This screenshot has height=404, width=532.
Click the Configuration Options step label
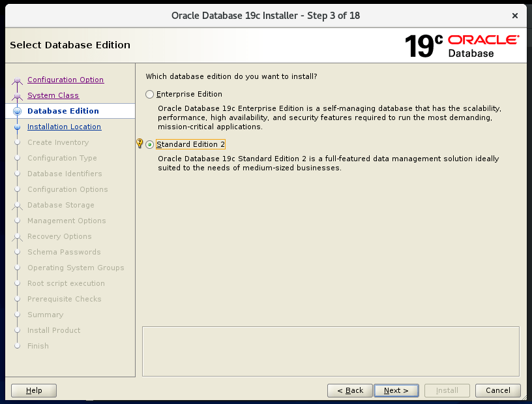(x=68, y=189)
